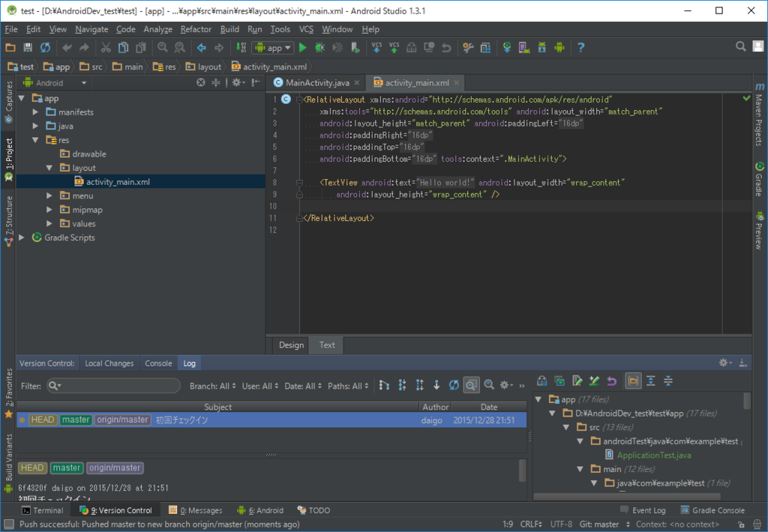Click Collapse All icon in changes pane
Viewport: 768px width, 532px height.
668,381
